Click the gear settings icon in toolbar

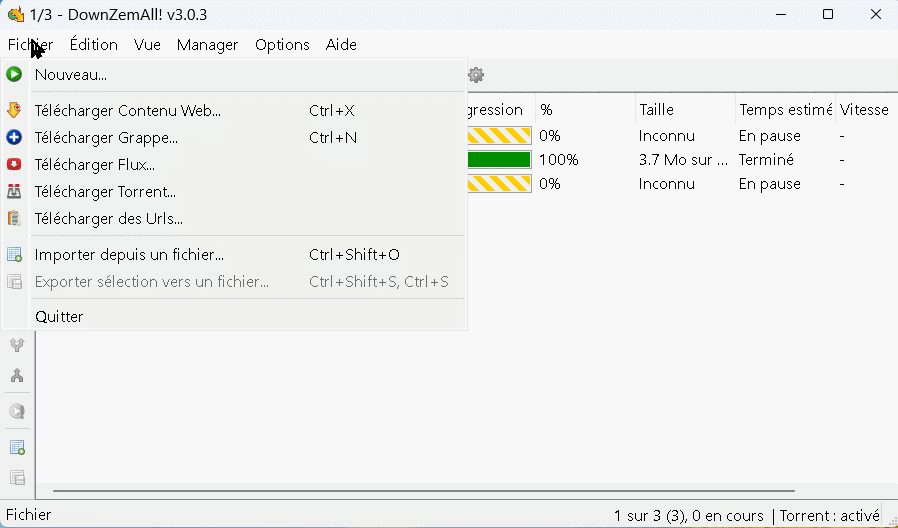[x=476, y=74]
